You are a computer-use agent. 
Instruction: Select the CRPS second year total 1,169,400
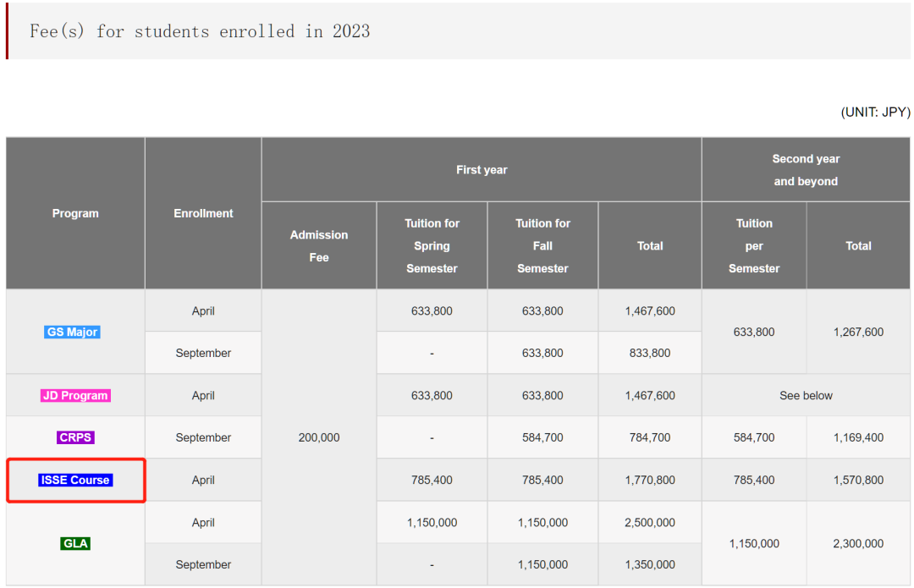(858, 438)
